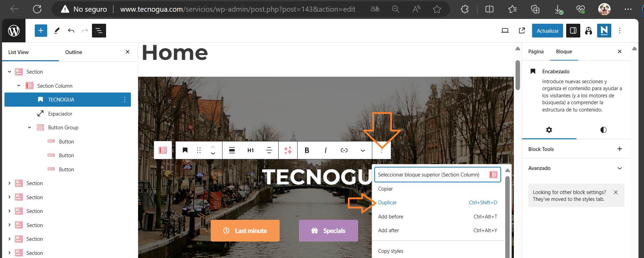Click the Specials purple button
The width and height of the screenshot is (644, 258).
pyautogui.click(x=329, y=231)
